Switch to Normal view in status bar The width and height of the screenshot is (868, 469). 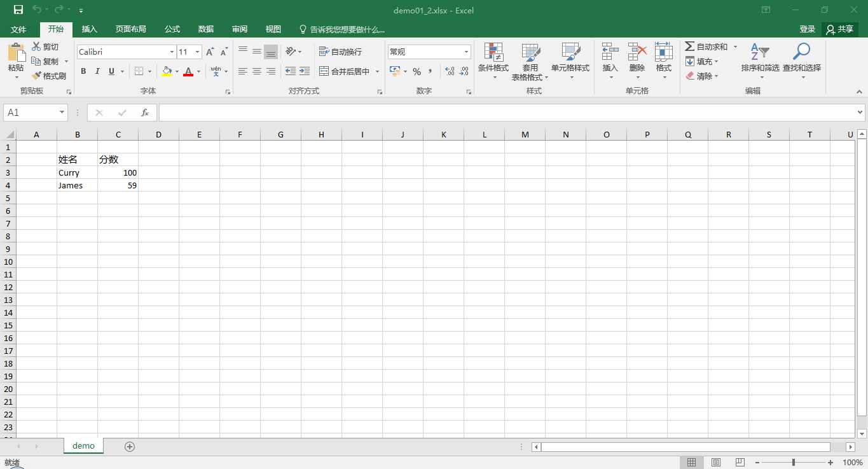(691, 462)
